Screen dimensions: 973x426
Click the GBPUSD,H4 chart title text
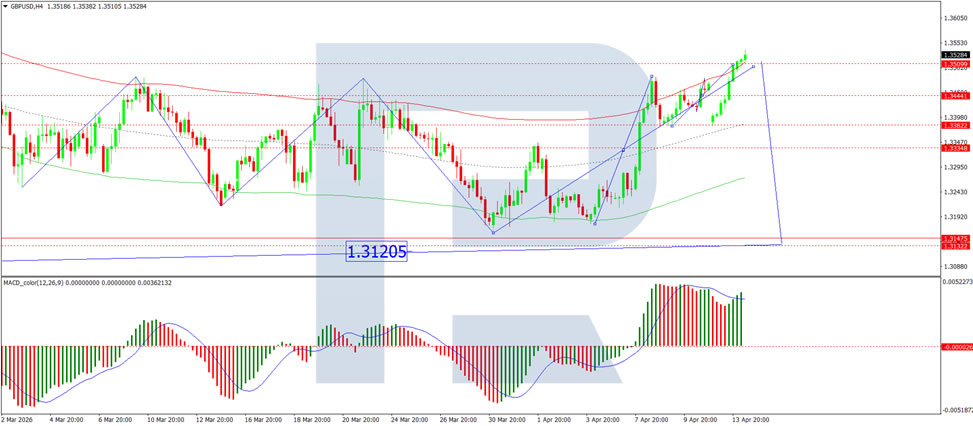click(x=25, y=4)
